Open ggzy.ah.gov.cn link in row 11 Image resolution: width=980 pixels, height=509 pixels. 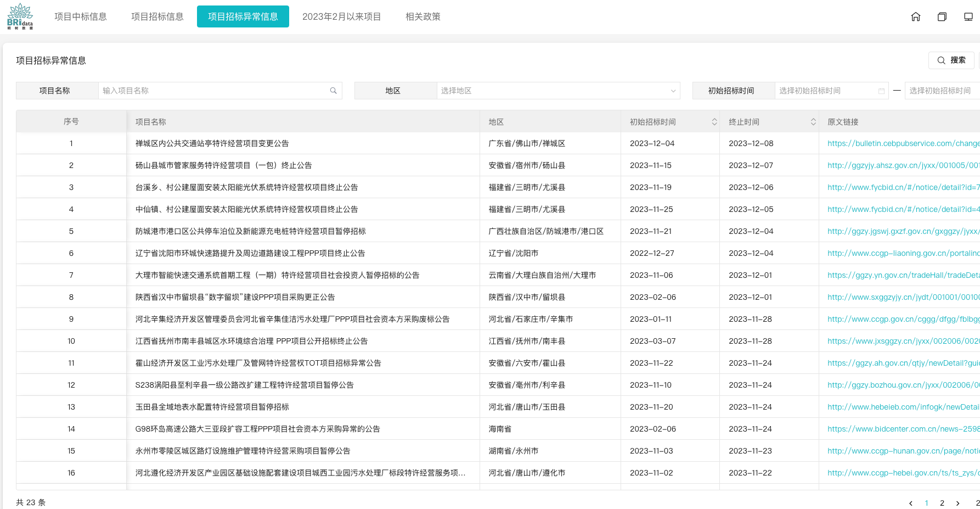903,363
